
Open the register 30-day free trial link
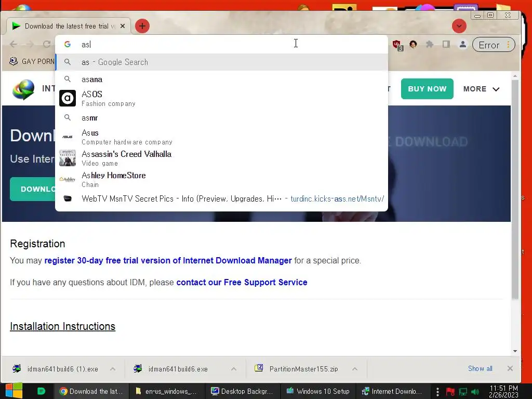click(168, 261)
